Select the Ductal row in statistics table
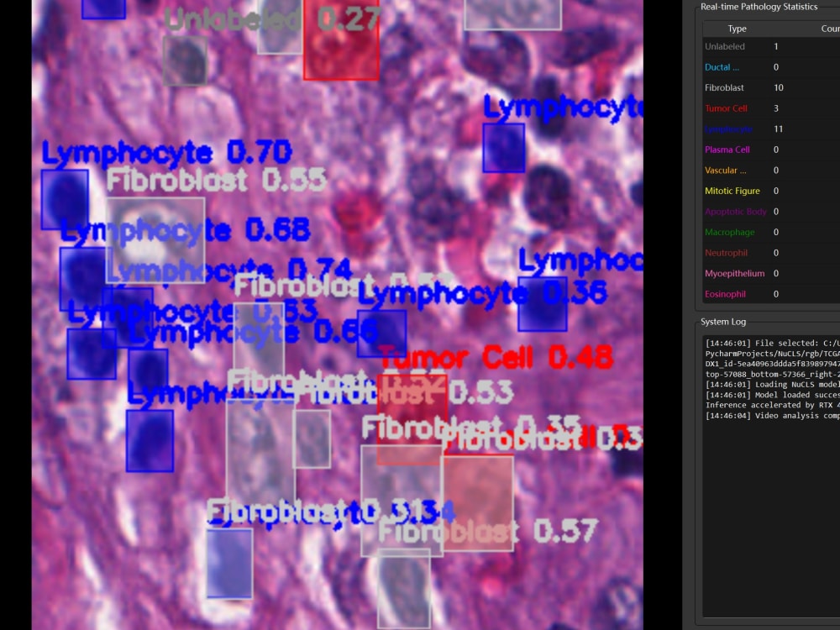Viewport: 840px width, 630px height. pyautogui.click(x=771, y=67)
